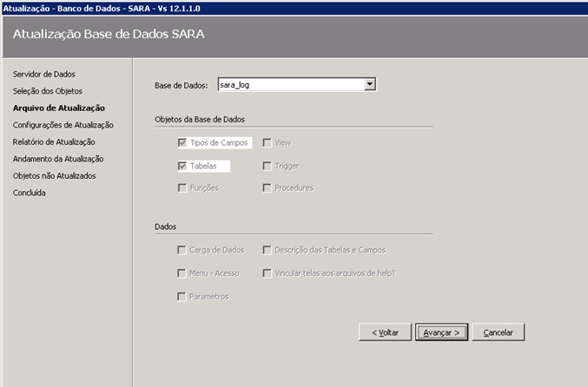588x387 pixels.
Task: Check the Carga de Dados option
Action: pyautogui.click(x=182, y=250)
